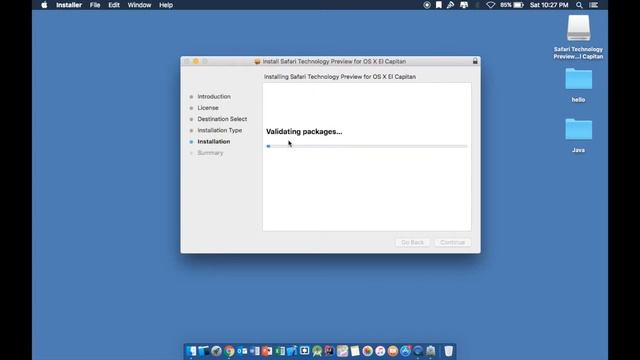Click the lock icon in installer title bar

pos(475,61)
